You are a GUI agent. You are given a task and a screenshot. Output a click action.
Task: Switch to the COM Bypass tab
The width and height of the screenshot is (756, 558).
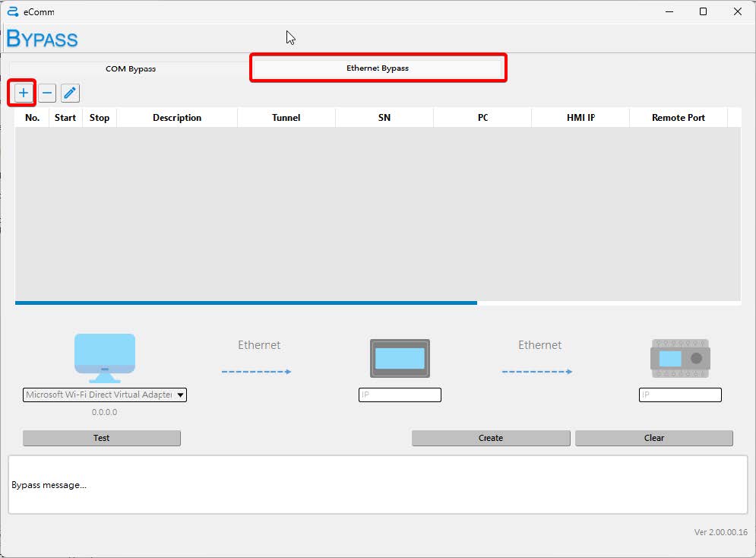point(131,68)
